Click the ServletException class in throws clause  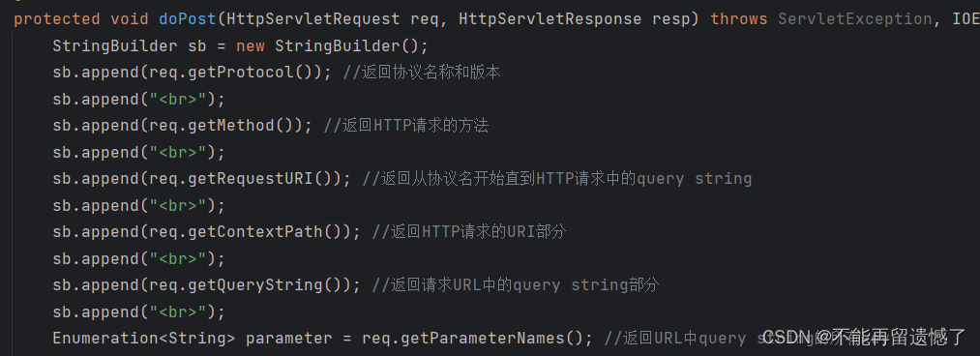pos(855,18)
